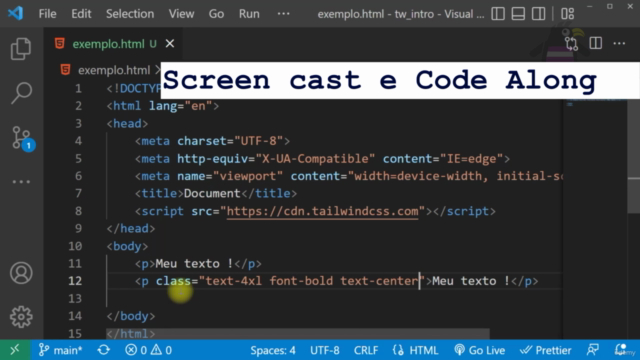Click line number 12 in the gutter

coord(75,281)
